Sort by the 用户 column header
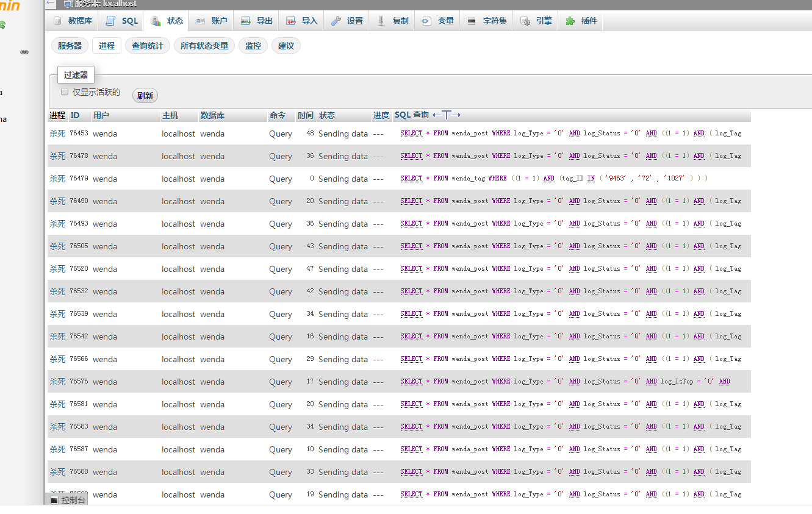This screenshot has height=514, width=812. (x=101, y=115)
